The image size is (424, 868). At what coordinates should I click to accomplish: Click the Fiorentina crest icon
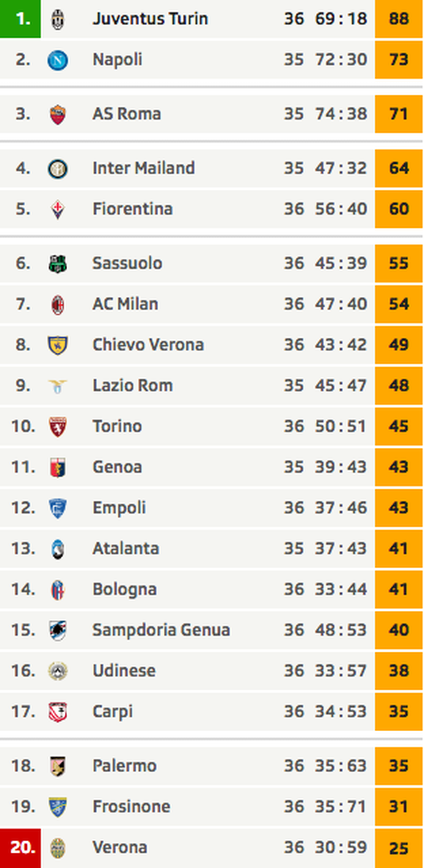tap(58, 209)
